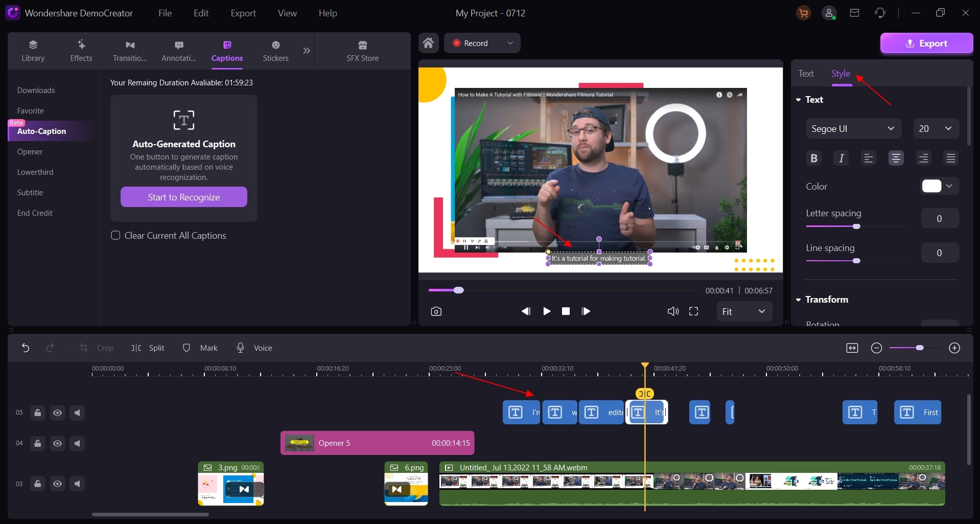Switch to the Style tab

tap(841, 74)
